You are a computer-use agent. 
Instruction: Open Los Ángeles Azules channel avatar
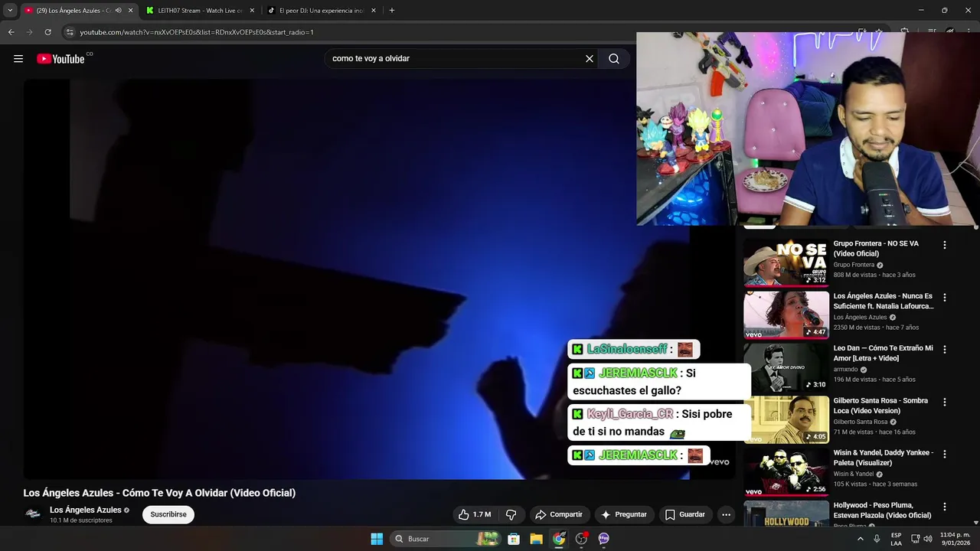tap(33, 514)
